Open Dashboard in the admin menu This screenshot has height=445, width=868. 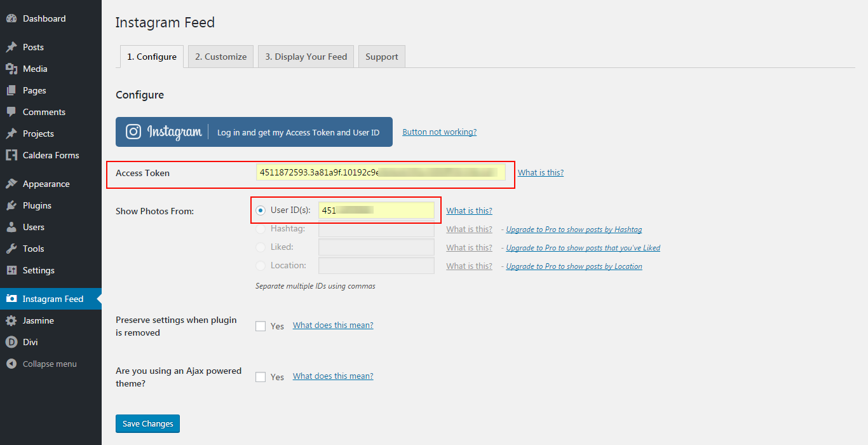(51, 19)
